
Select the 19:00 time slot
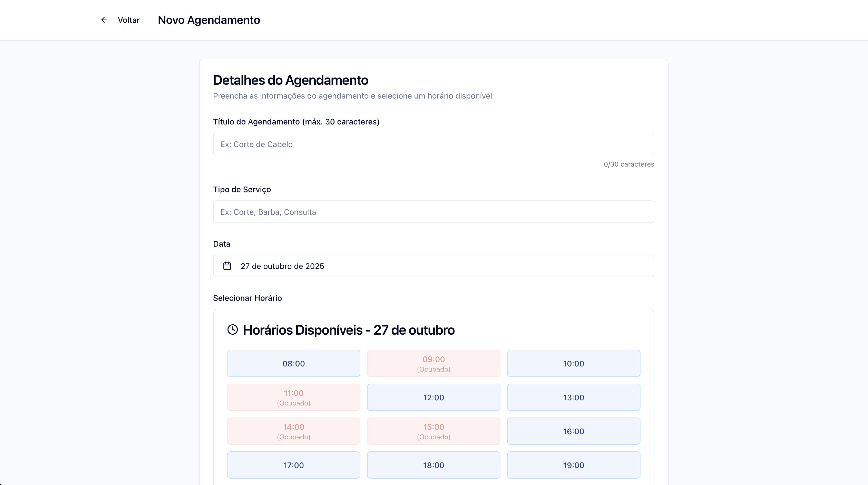[x=574, y=465]
